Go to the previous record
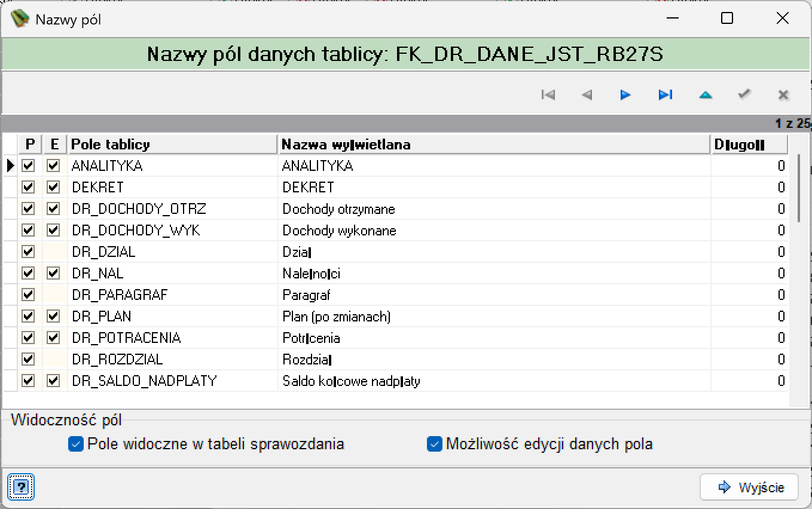812x509 pixels. tap(587, 94)
